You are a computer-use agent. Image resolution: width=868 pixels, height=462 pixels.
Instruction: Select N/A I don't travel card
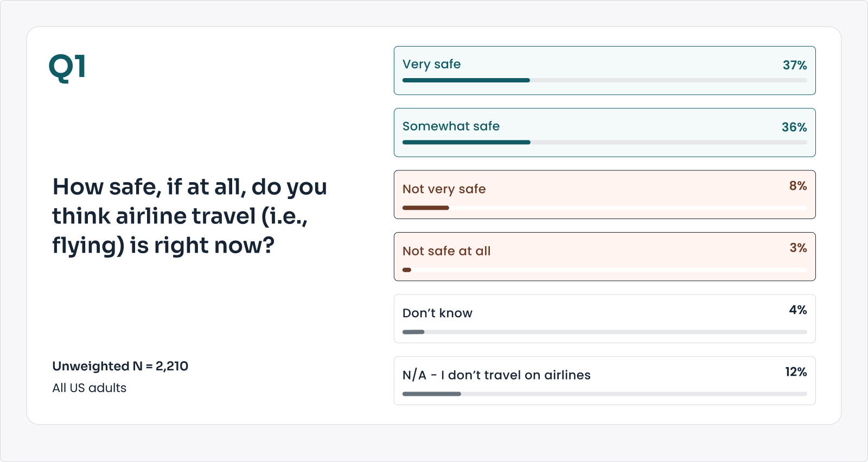[604, 380]
